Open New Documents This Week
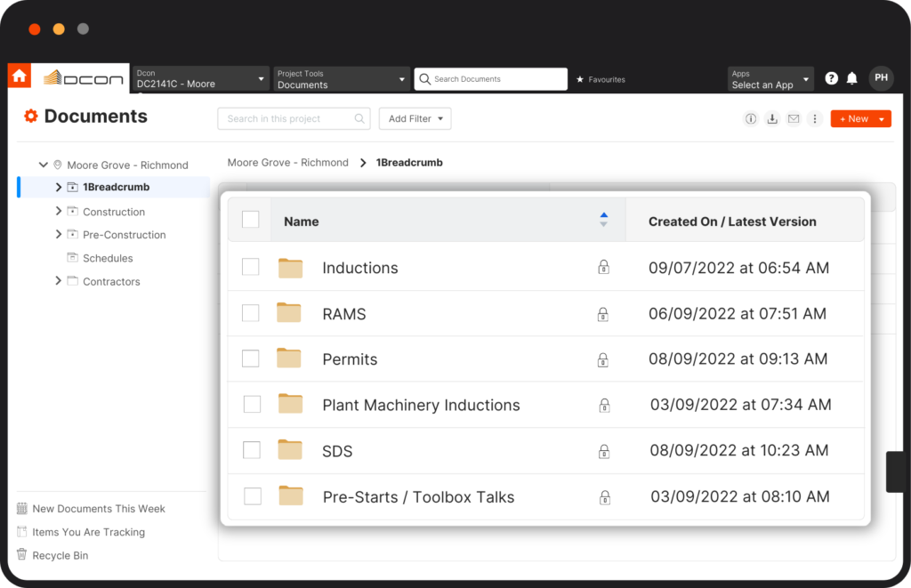911x588 pixels. click(x=99, y=509)
